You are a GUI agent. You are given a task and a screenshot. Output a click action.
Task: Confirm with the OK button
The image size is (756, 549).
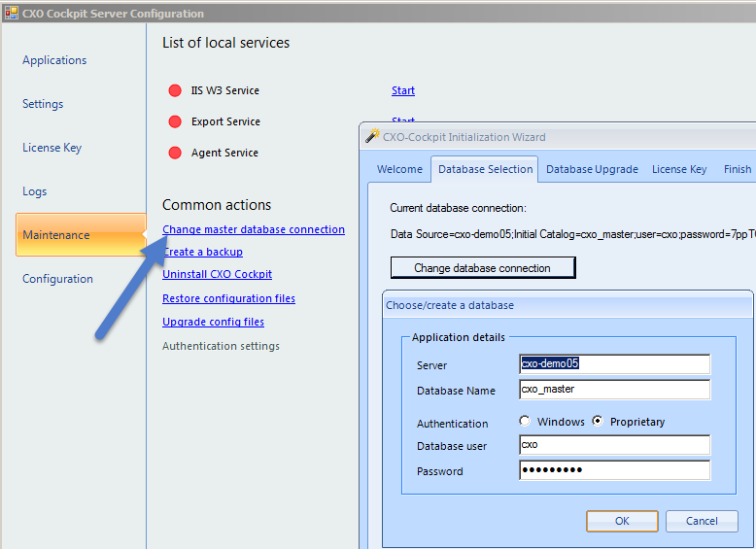tap(623, 521)
